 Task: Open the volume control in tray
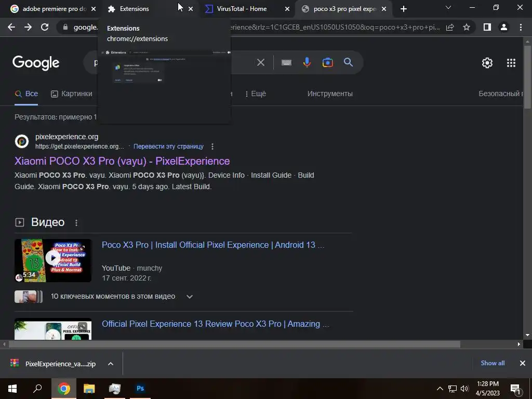click(464, 389)
